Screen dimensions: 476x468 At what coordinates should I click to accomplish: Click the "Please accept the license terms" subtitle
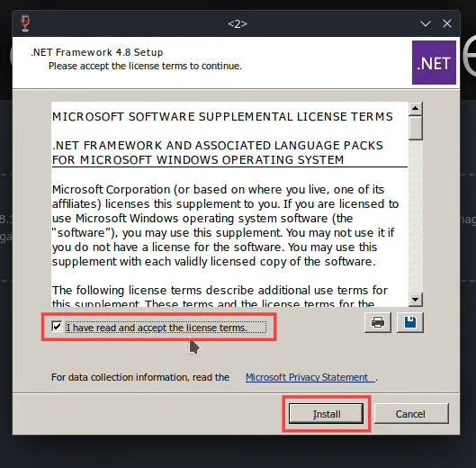[x=145, y=66]
